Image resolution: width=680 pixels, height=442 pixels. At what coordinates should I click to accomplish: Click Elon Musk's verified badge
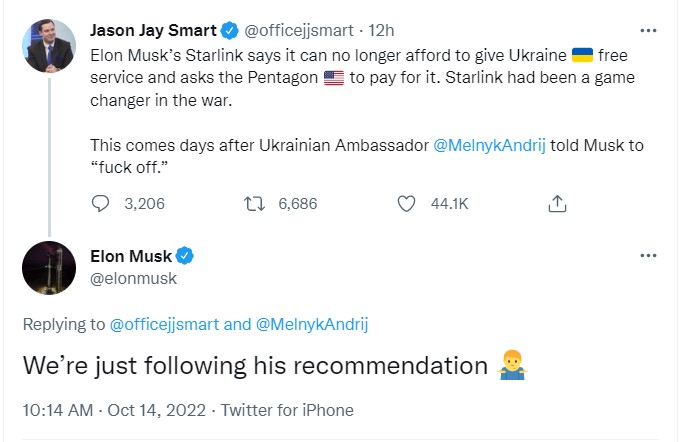click(x=185, y=256)
